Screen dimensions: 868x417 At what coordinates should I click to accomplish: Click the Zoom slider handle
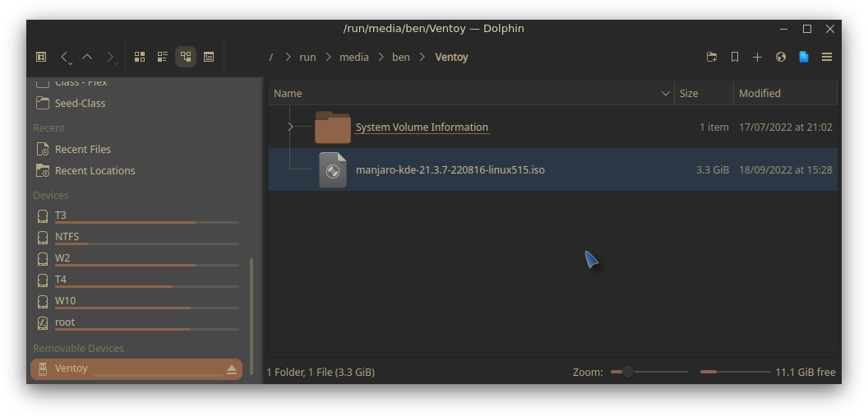point(627,372)
